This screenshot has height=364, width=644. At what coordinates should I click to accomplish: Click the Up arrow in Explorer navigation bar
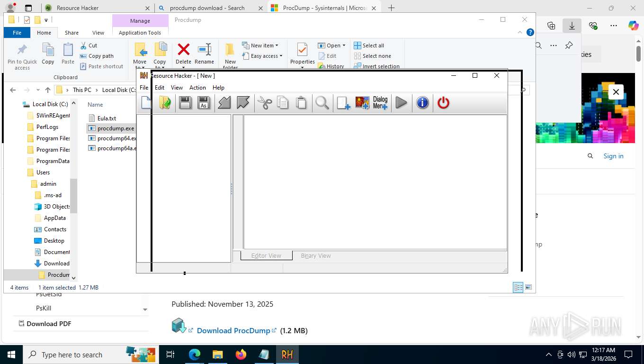click(47, 90)
